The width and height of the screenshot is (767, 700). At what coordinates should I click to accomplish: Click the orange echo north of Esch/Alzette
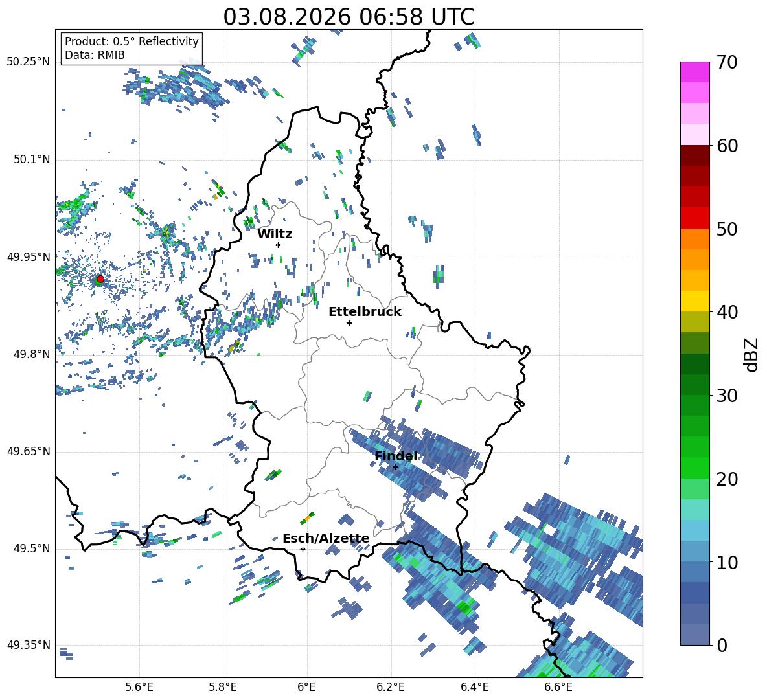[308, 517]
